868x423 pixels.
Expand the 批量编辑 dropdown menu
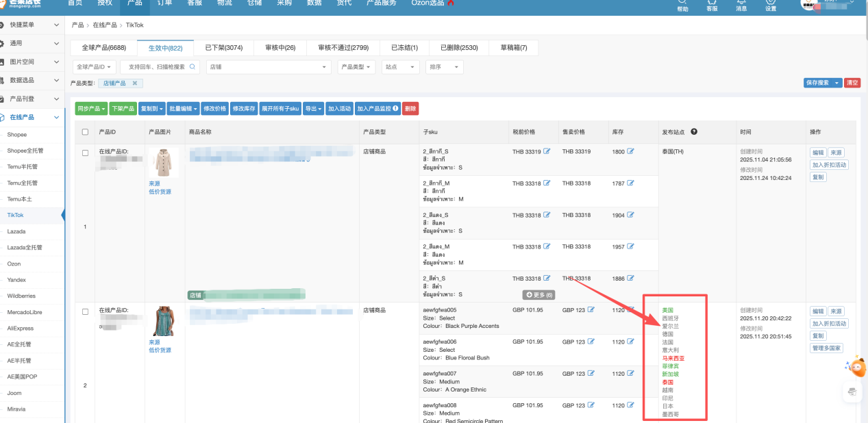pos(184,109)
